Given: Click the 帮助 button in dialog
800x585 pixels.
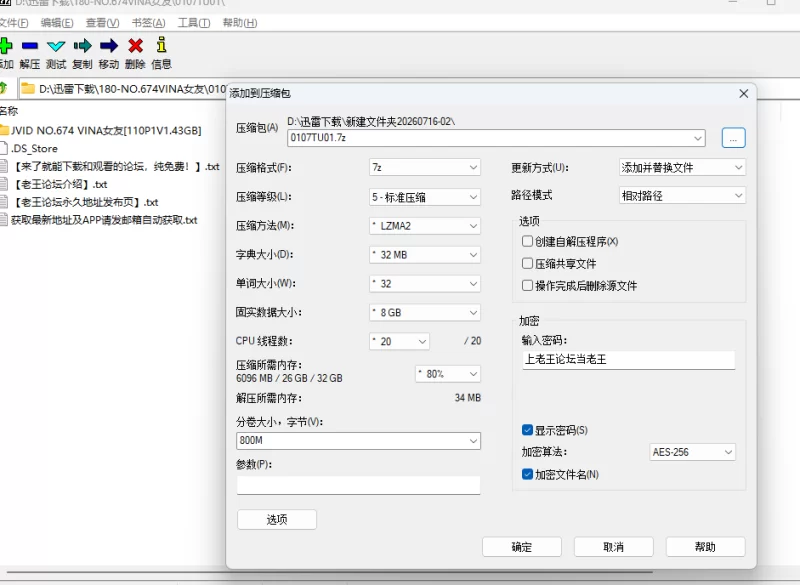Looking at the screenshot, I should pos(705,547).
